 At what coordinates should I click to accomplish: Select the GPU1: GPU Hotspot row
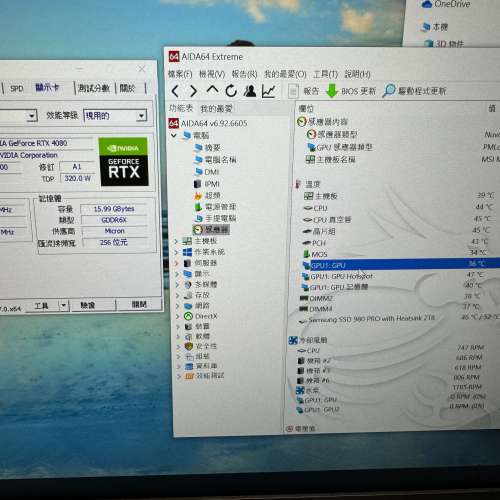(x=400, y=276)
